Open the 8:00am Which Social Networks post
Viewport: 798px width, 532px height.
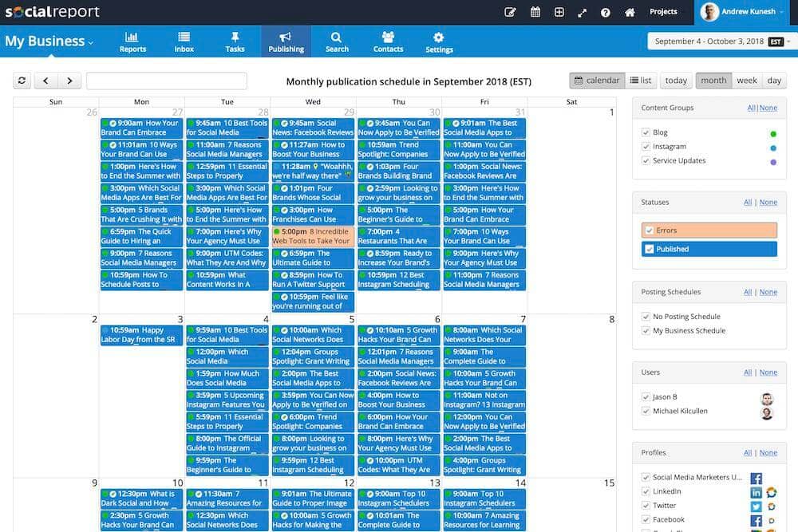[x=484, y=335]
